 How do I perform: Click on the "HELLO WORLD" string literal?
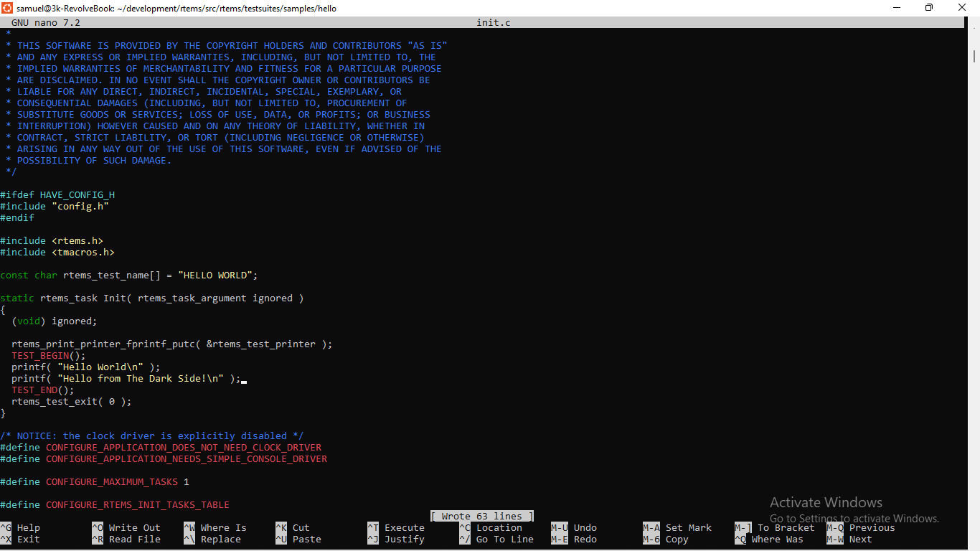coord(215,275)
